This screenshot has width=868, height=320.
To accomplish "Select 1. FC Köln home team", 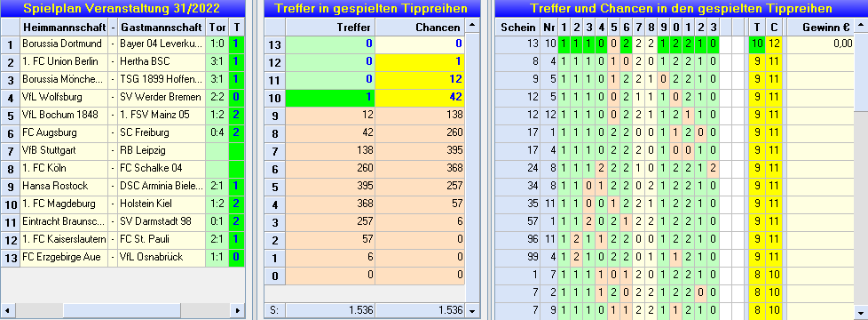I will tap(64, 169).
